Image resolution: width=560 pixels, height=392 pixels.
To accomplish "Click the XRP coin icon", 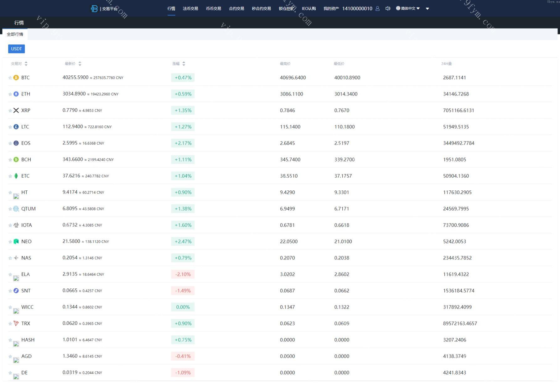I will [x=16, y=110].
